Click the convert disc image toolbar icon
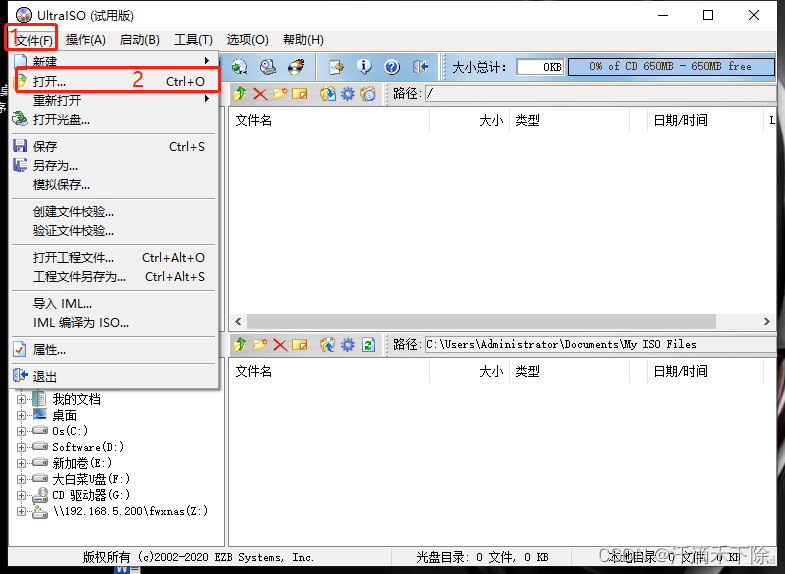Image resolution: width=785 pixels, height=574 pixels. pos(240,67)
